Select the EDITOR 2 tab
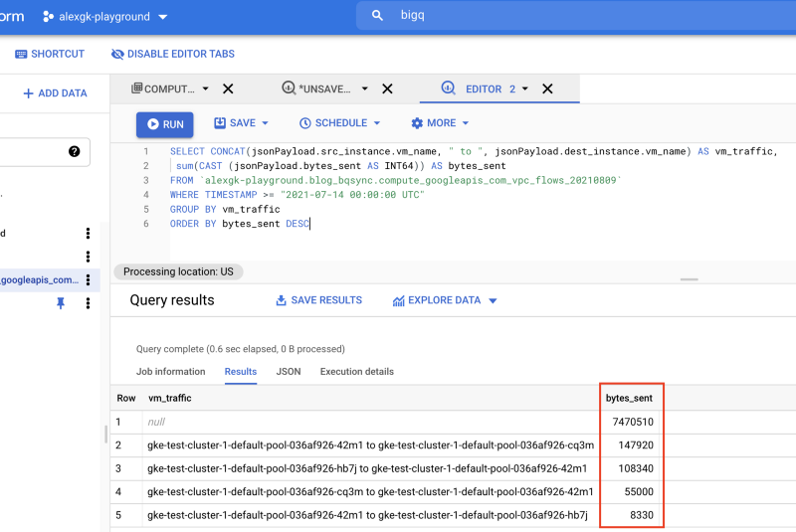 [x=479, y=89]
